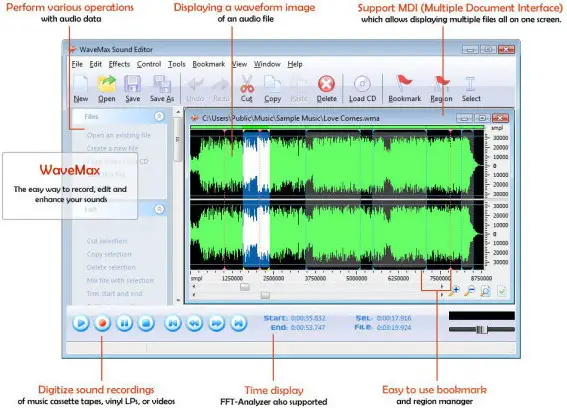This screenshot has height=408, width=567.
Task: Click the Open file toolbar icon
Action: pos(107,84)
